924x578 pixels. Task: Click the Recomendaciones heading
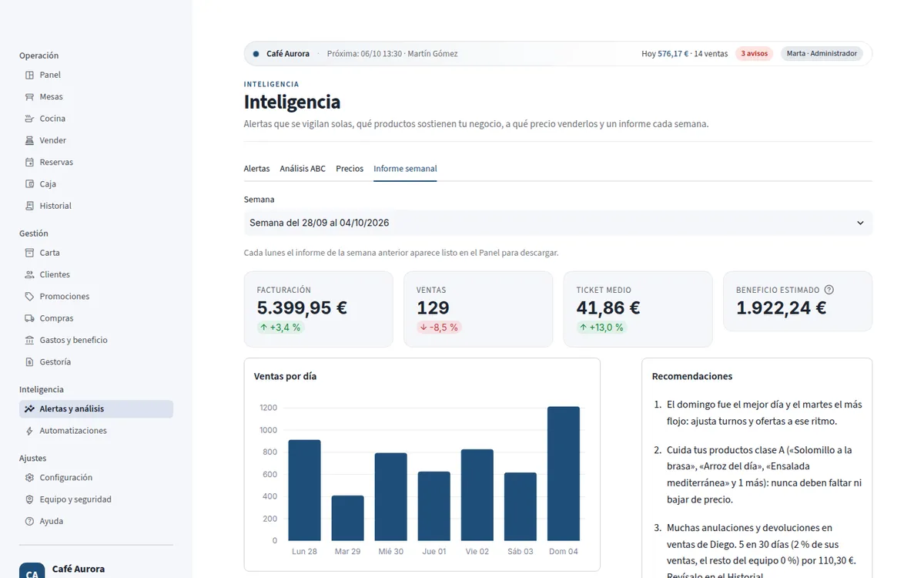(692, 377)
